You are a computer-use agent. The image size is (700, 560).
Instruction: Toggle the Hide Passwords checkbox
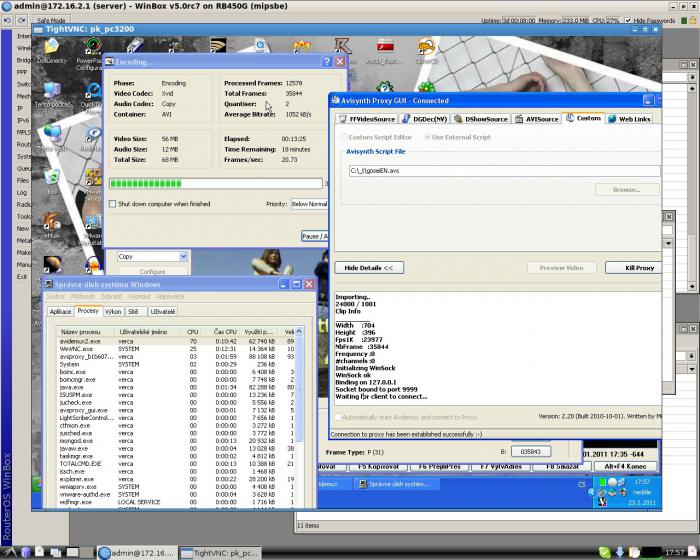click(628, 20)
